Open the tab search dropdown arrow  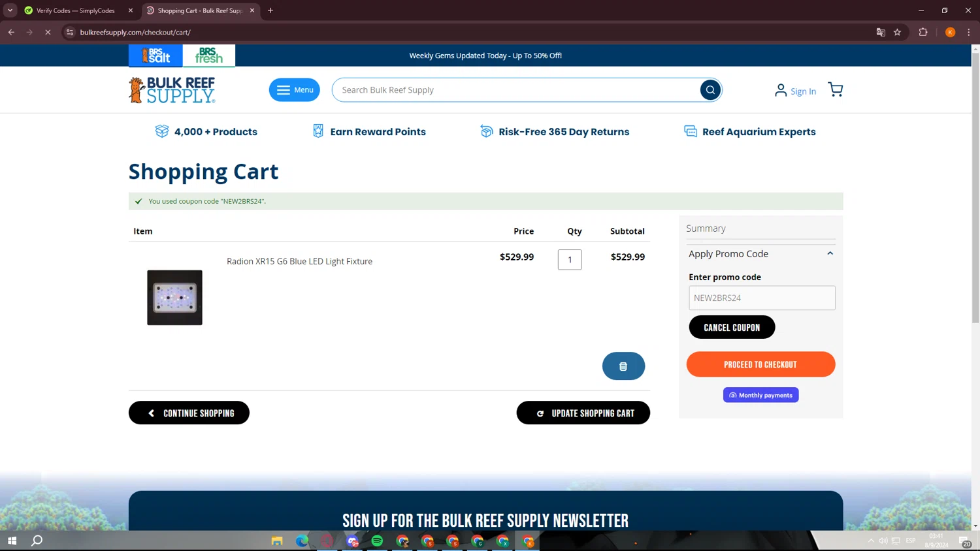[10, 10]
